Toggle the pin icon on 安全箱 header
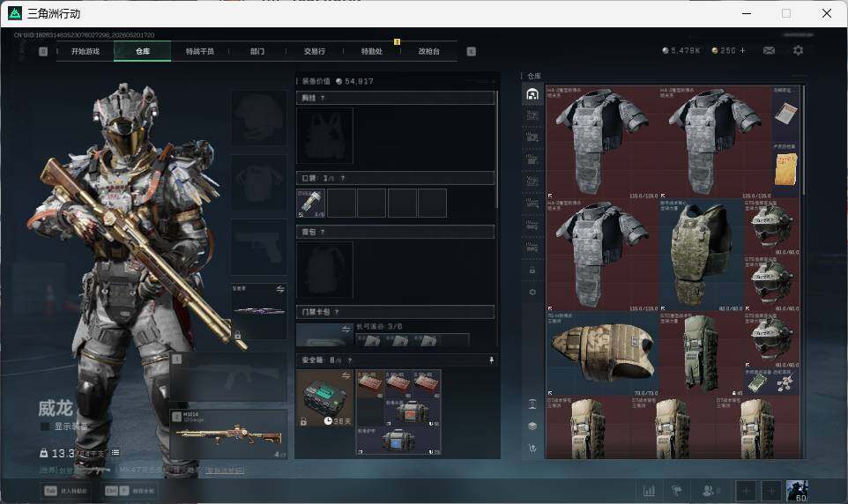 point(491,360)
